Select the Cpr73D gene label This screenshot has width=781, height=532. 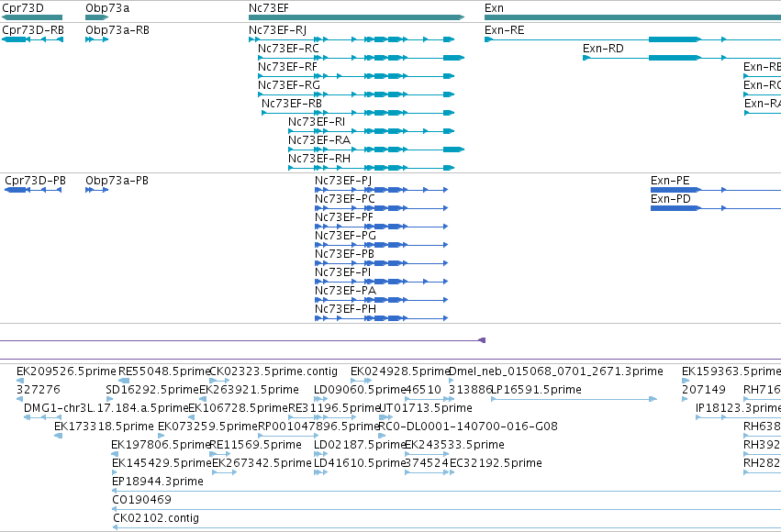[x=23, y=8]
